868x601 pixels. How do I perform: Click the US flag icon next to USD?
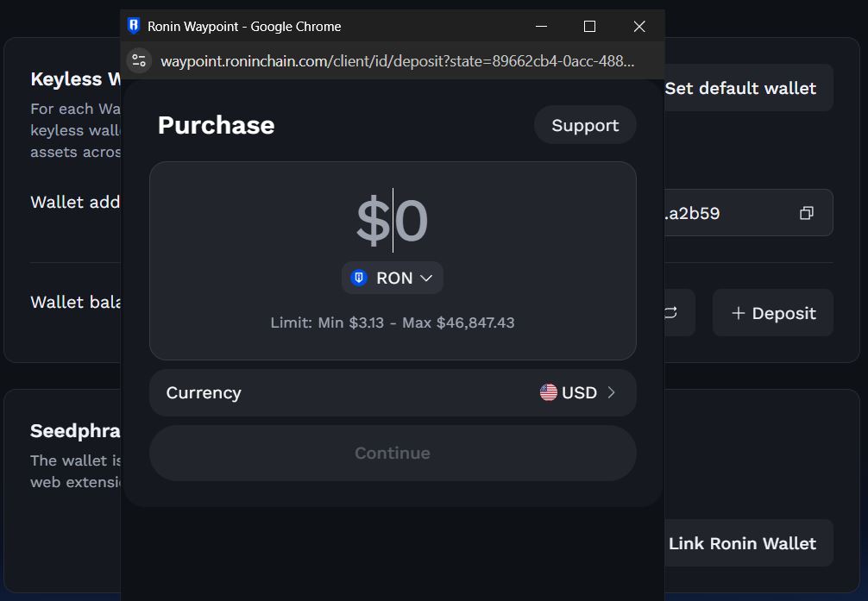coord(549,392)
